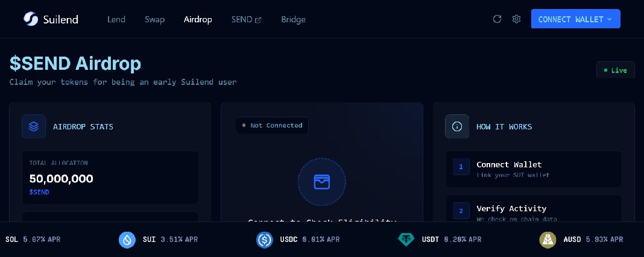Click the AUSD ticker icon
The height and width of the screenshot is (257, 644).
point(548,240)
